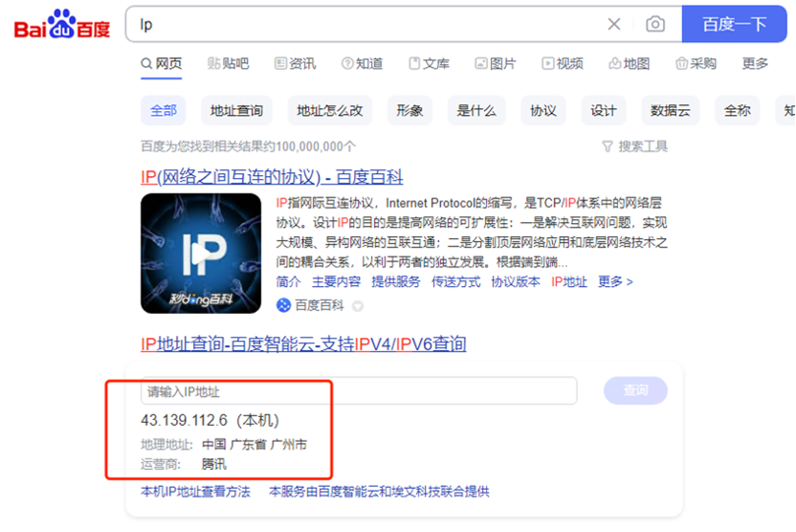Clear search text with the X icon
The width and height of the screenshot is (796, 532).
pyautogui.click(x=614, y=24)
